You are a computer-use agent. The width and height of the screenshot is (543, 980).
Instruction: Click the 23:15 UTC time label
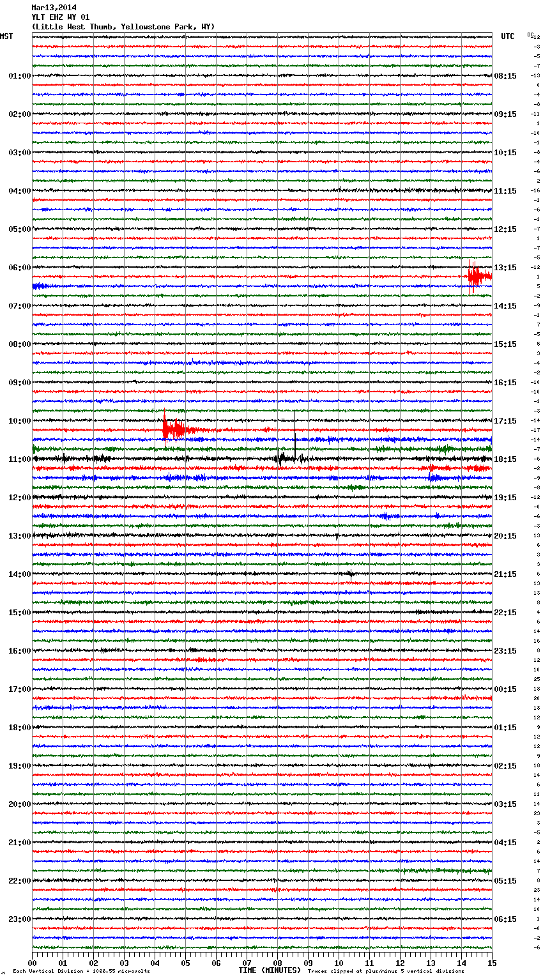point(505,651)
